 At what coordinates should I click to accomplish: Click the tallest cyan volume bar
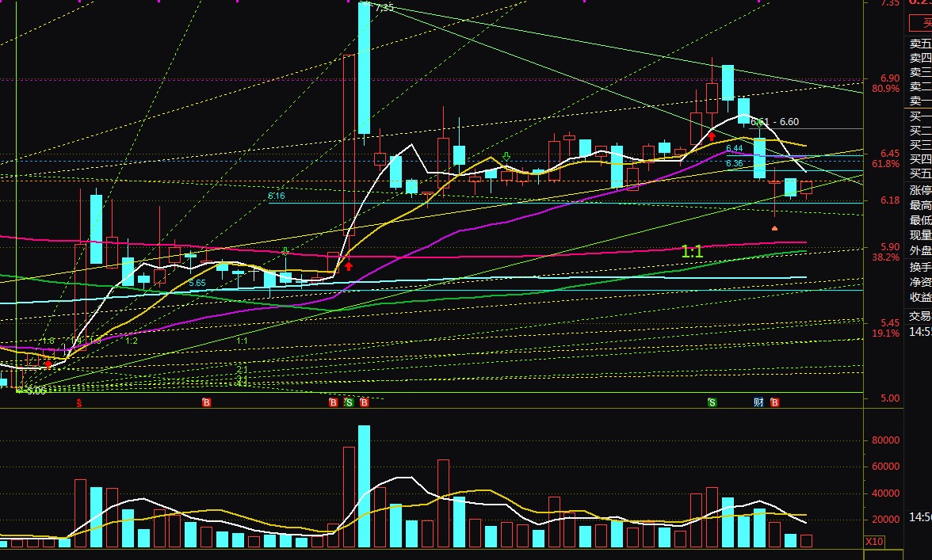[x=364, y=486]
